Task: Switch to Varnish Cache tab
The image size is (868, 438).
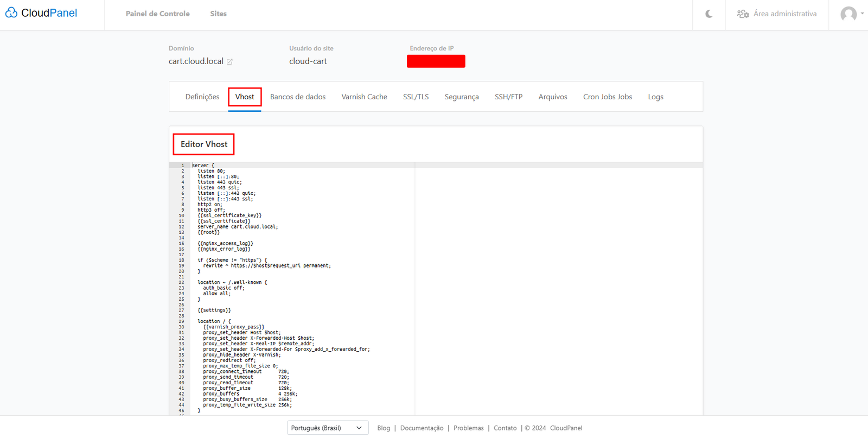Action: coord(364,97)
